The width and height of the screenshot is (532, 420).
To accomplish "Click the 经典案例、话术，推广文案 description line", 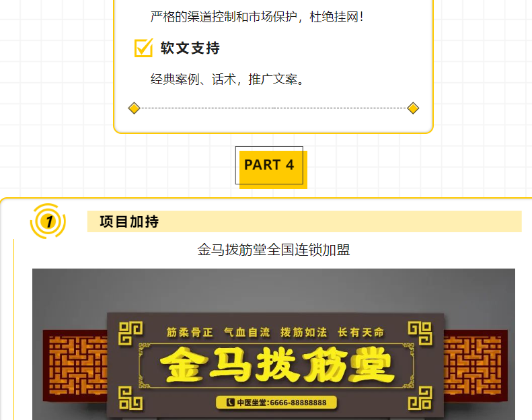I will point(227,79).
